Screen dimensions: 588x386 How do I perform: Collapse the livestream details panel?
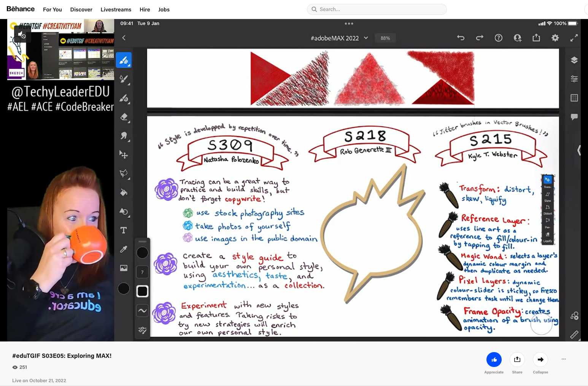[540, 359]
